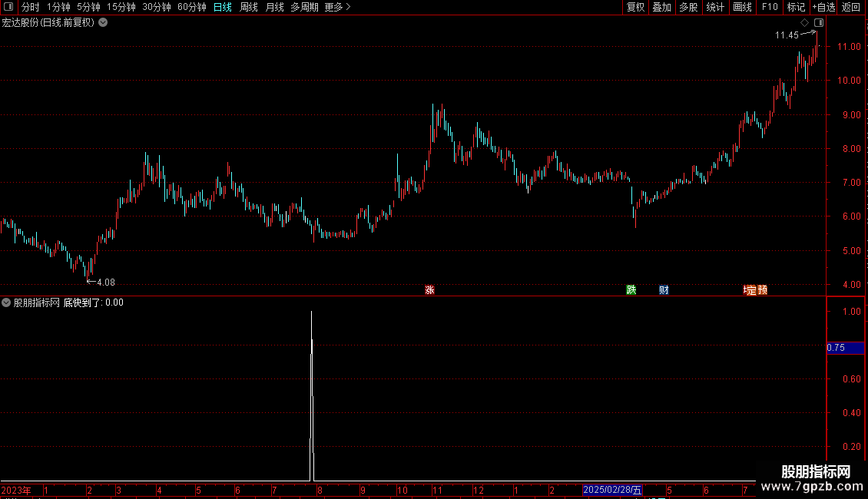Toggle the side panel icon near price axis
868x499 pixels.
819,23
